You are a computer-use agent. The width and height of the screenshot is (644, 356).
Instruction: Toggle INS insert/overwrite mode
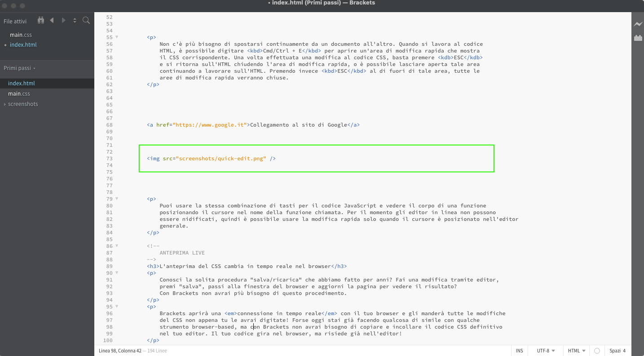click(519, 351)
